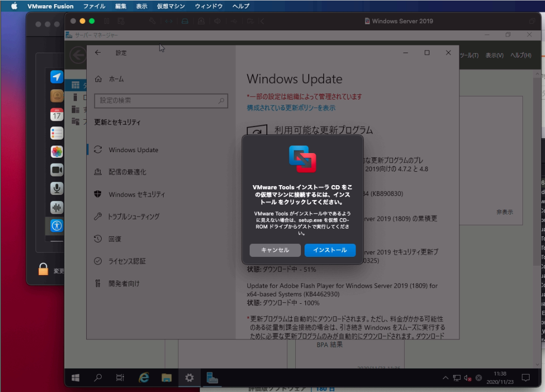The height and width of the screenshot is (392, 545).
Task: Show hidden tray icons chevron
Action: pyautogui.click(x=445, y=378)
